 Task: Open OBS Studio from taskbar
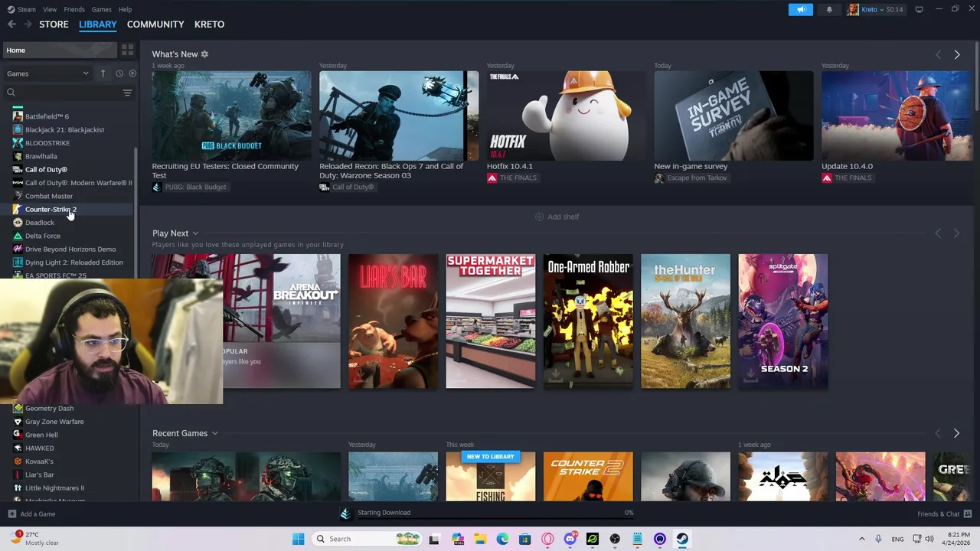click(x=615, y=539)
